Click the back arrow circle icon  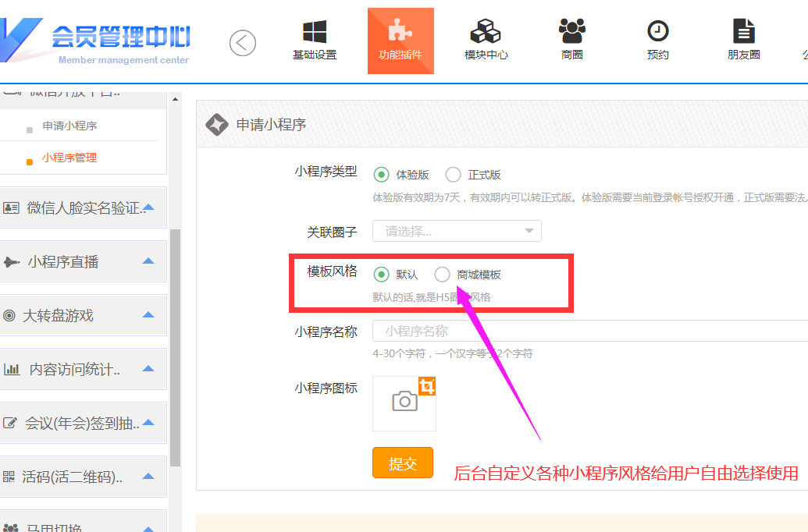click(x=243, y=42)
